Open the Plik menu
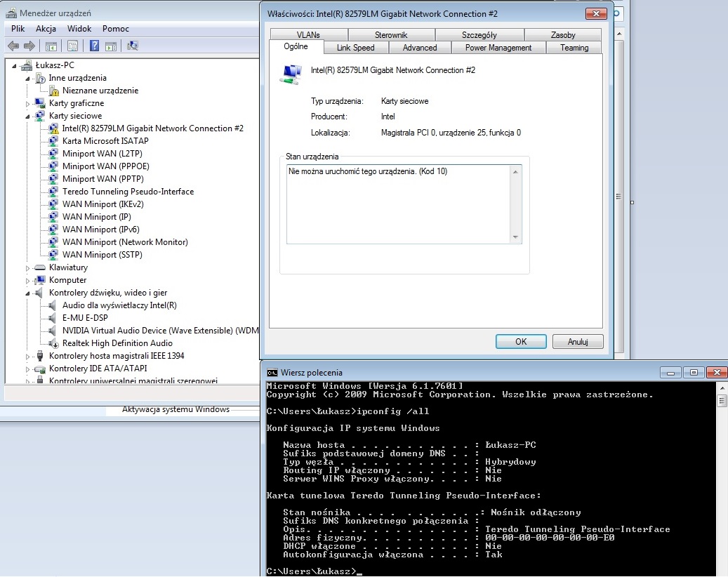The width and height of the screenshot is (728, 577). tap(18, 29)
